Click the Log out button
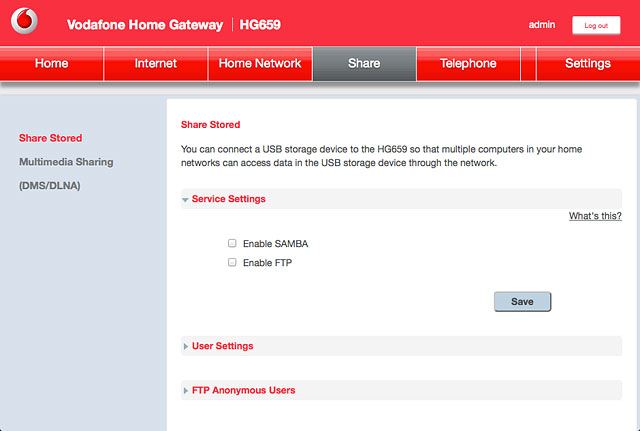The height and width of the screenshot is (431, 640). click(596, 25)
